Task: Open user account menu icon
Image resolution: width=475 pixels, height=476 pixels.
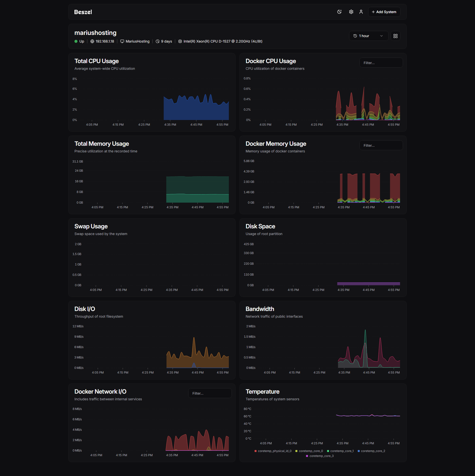Action: pyautogui.click(x=361, y=12)
